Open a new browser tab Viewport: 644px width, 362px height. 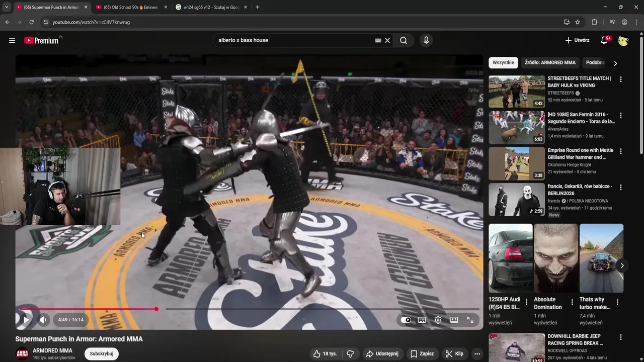(258, 7)
